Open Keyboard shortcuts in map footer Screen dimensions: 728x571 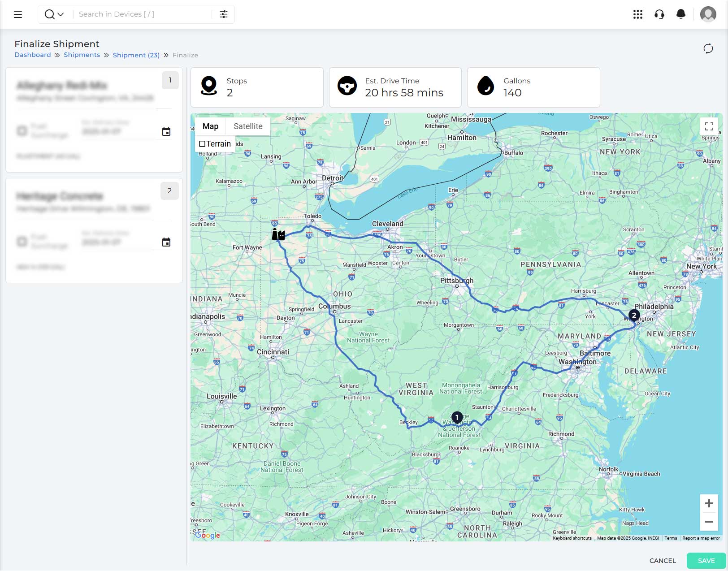tap(572, 538)
